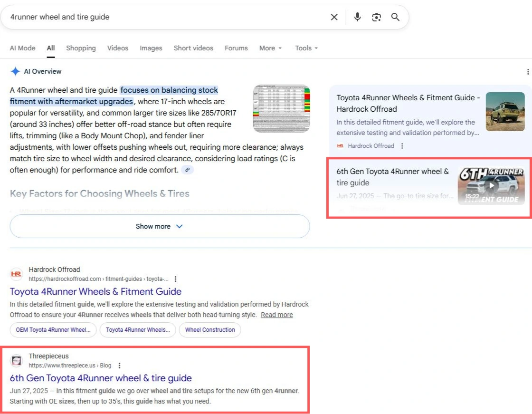Expand the Tools dropdown
The width and height of the screenshot is (532, 414).
click(x=306, y=48)
